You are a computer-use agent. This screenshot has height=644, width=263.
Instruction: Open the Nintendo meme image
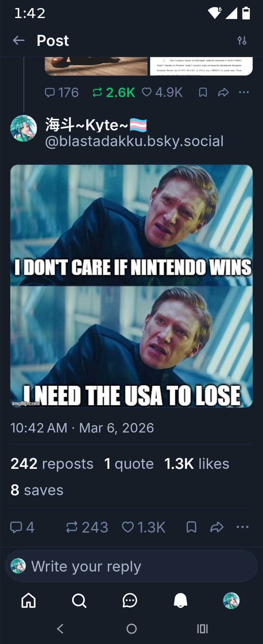131,286
